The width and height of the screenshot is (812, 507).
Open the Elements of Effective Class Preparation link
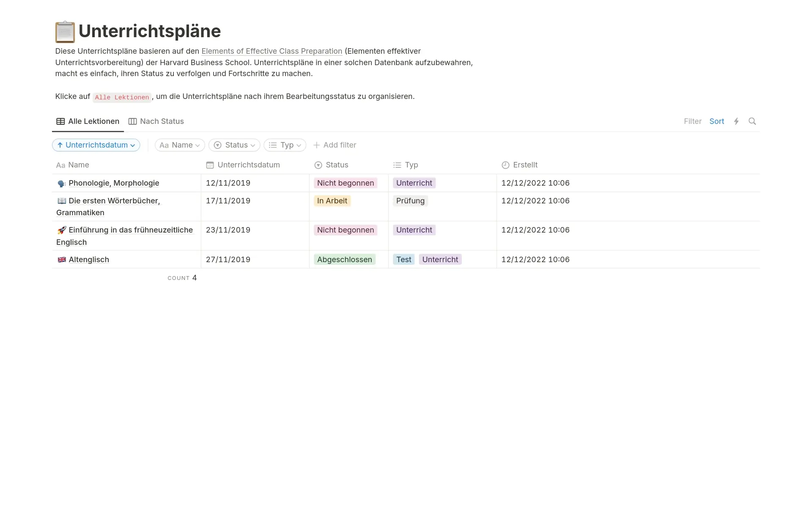tap(272, 51)
